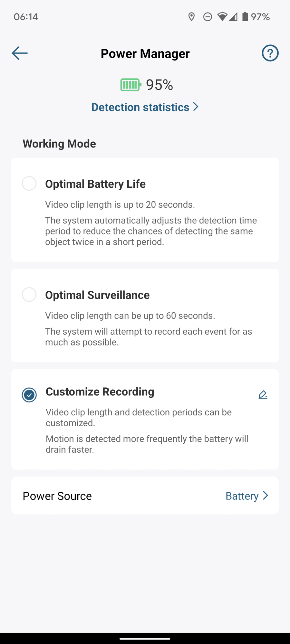Open the Power Source row

click(129, 496)
